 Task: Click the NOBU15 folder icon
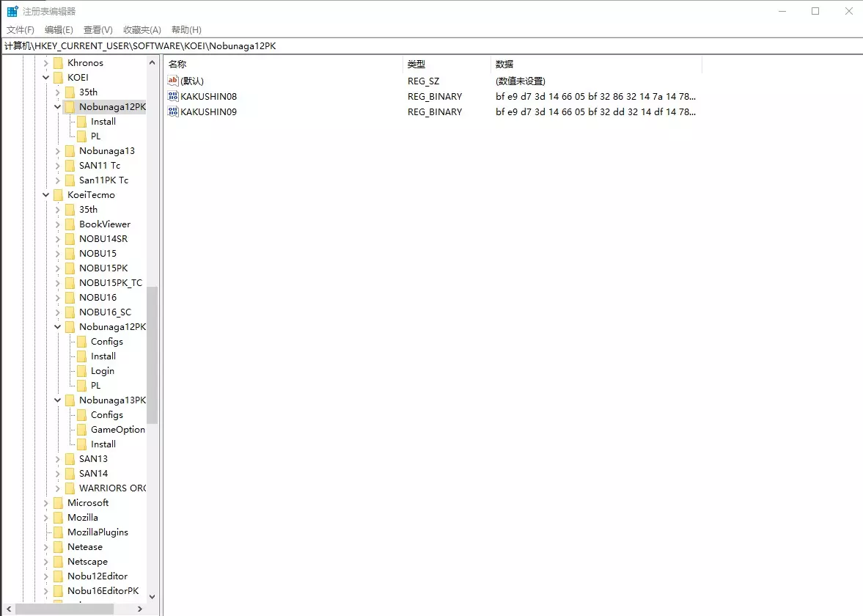70,254
